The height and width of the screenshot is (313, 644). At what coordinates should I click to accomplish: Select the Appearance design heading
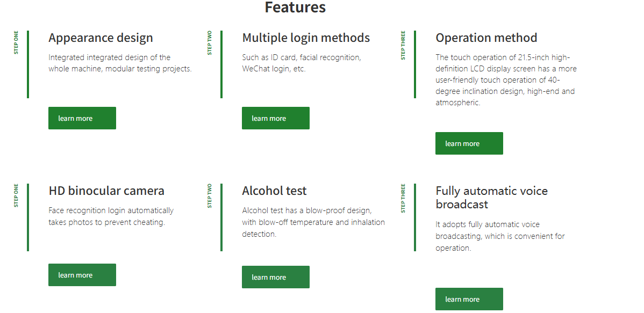(101, 38)
